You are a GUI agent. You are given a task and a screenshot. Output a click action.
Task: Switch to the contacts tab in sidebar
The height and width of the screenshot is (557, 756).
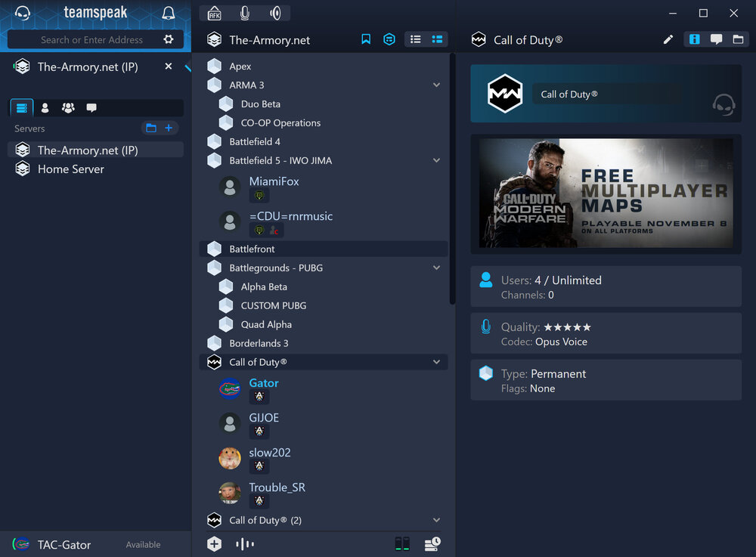point(45,108)
